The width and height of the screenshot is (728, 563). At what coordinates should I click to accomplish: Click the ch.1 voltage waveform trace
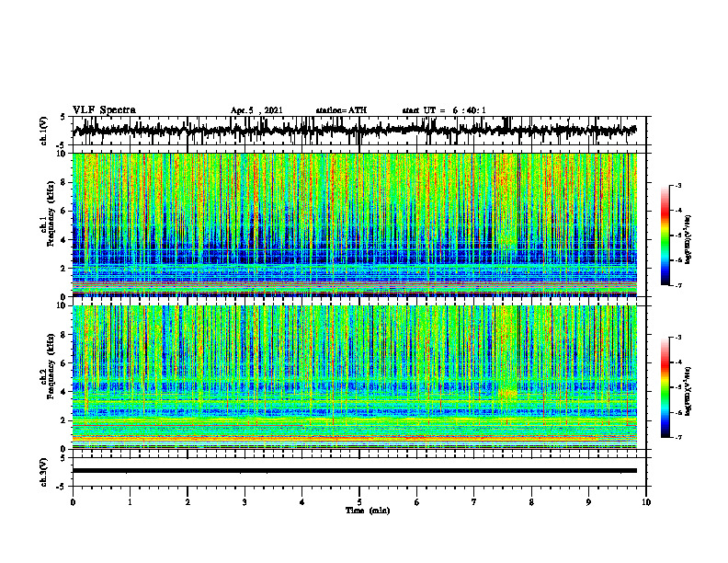[354, 130]
